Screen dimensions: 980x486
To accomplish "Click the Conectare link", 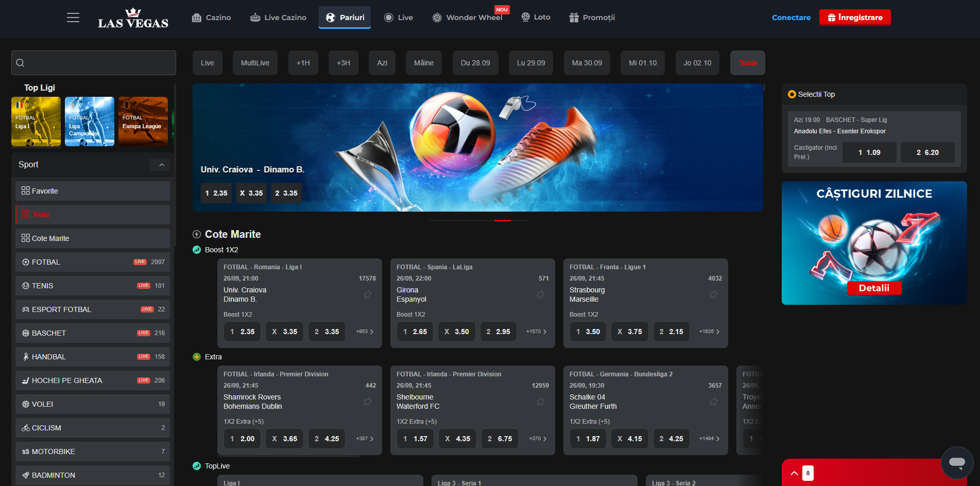I will (791, 18).
